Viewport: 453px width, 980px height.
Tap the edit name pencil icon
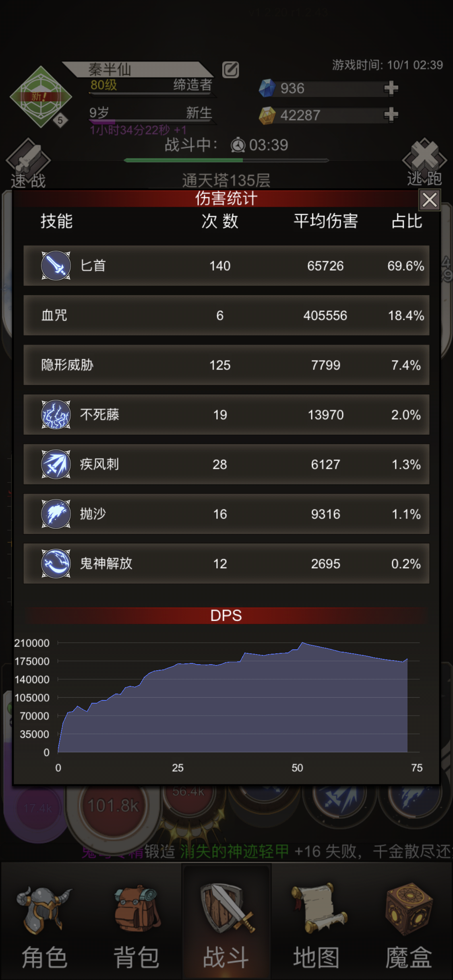(230, 70)
